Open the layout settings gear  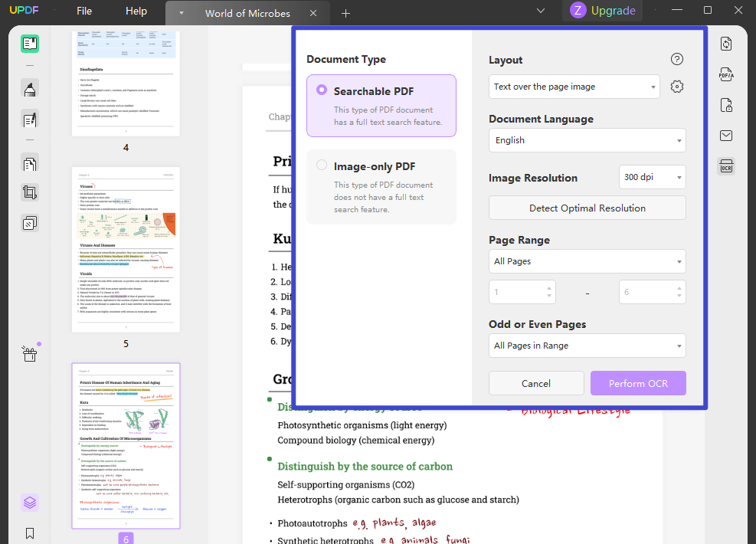point(676,87)
